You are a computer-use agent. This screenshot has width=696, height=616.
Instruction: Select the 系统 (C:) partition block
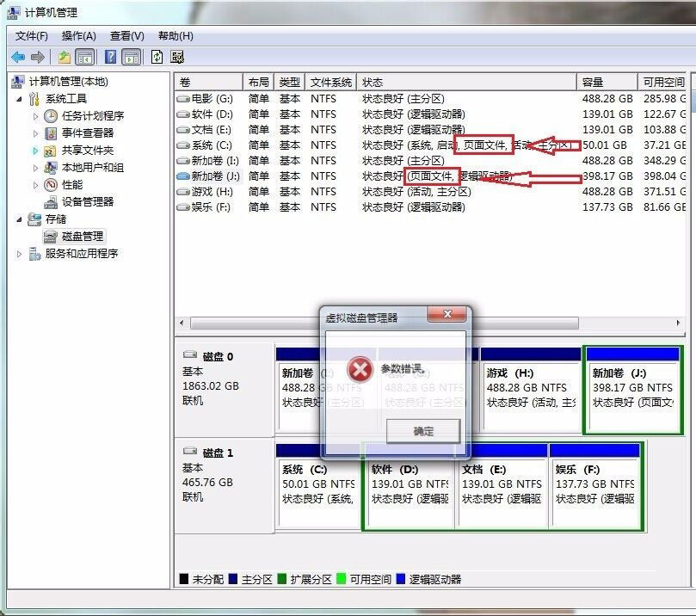pyautogui.click(x=318, y=486)
